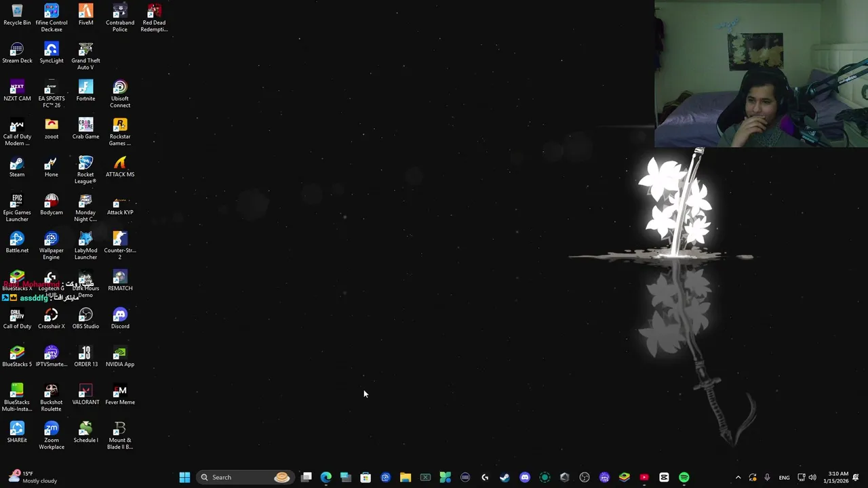Launch fifine Control Deck.exe shortcut
This screenshot has width=868, height=488.
(52, 18)
